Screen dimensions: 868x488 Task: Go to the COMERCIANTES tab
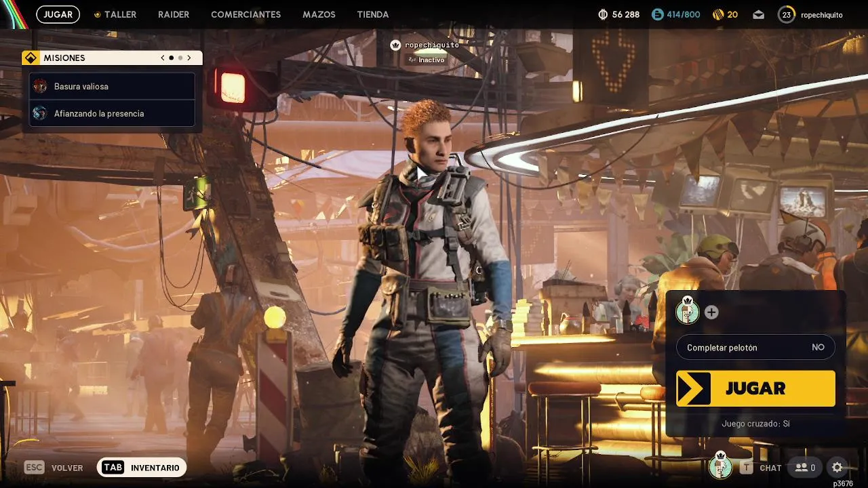point(245,14)
